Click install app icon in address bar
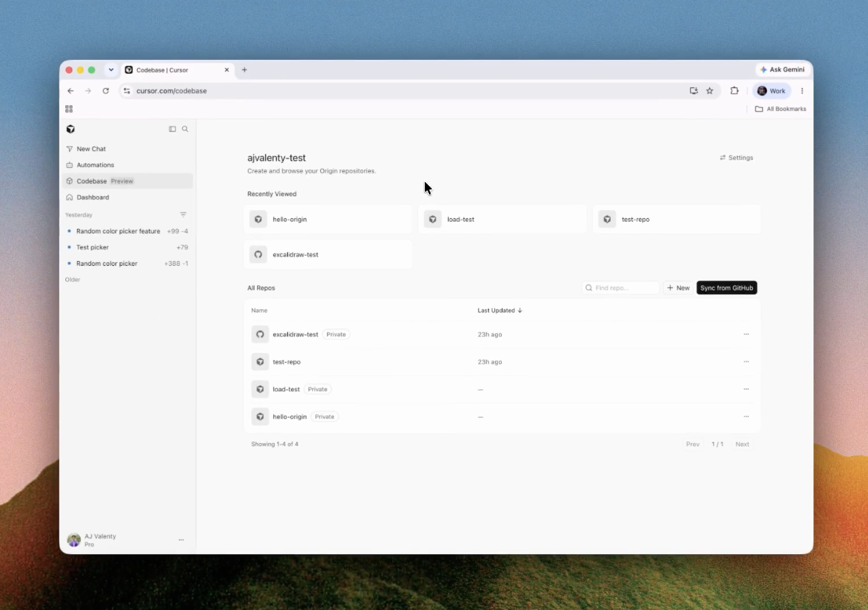 tap(693, 91)
